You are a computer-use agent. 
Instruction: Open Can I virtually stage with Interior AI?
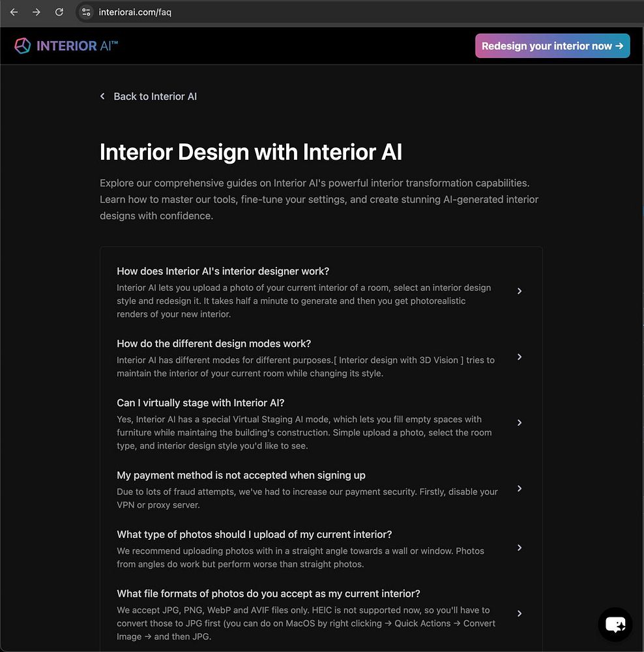[x=200, y=403]
